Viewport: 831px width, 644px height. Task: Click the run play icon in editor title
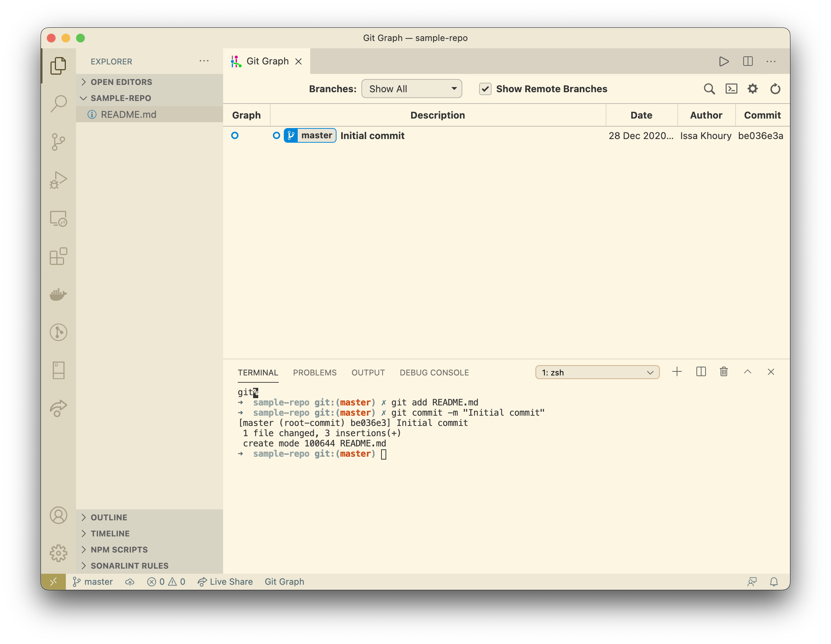724,61
